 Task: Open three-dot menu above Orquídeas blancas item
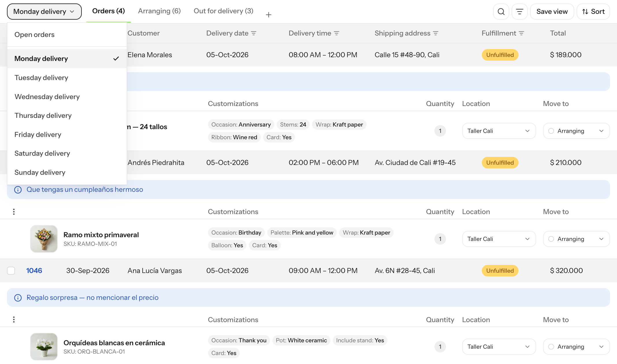click(14, 320)
